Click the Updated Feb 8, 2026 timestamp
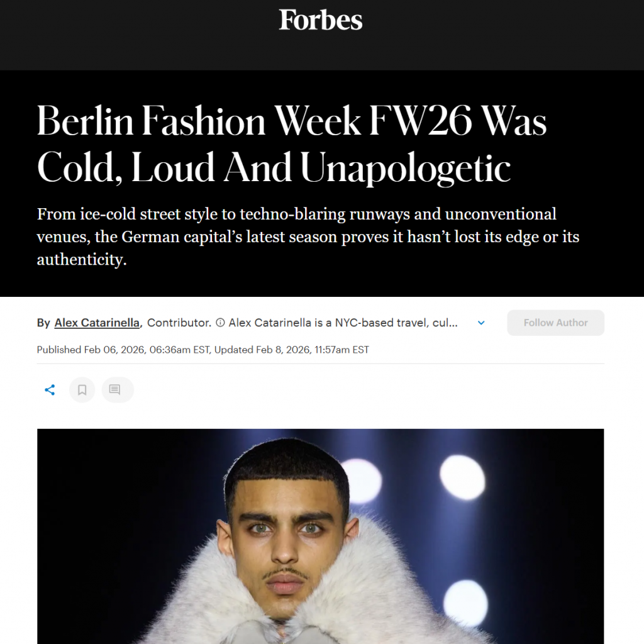 click(x=292, y=350)
